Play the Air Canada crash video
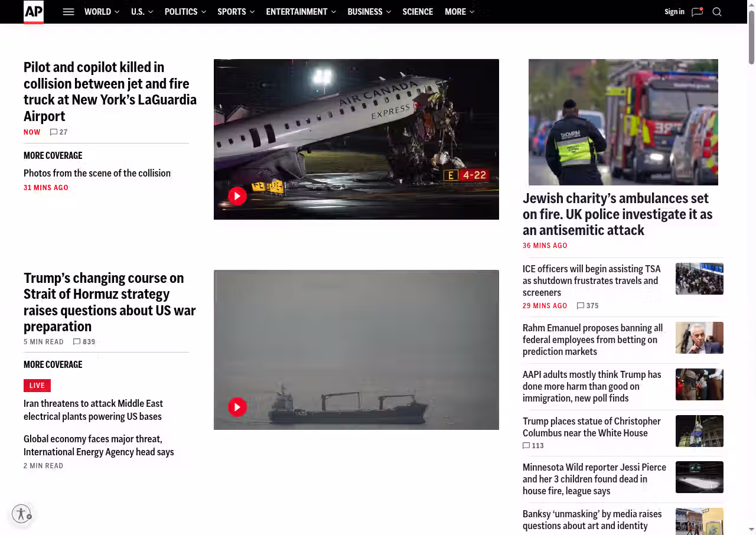This screenshot has height=535, width=756. pos(237,196)
